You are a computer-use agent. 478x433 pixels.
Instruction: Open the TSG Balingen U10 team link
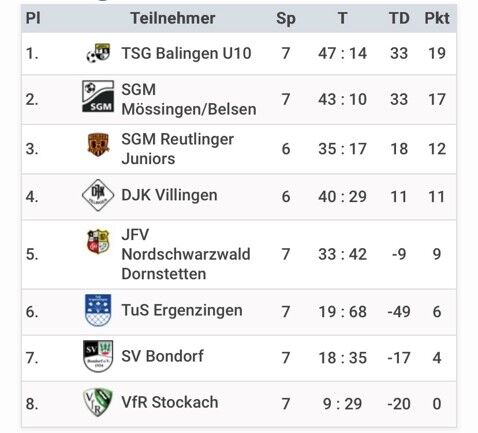186,53
